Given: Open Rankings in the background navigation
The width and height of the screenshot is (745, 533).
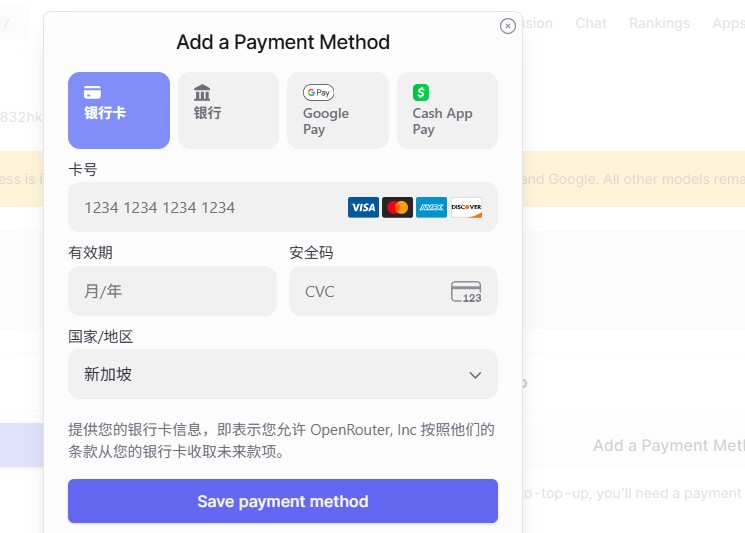Looking at the screenshot, I should pyautogui.click(x=659, y=23).
